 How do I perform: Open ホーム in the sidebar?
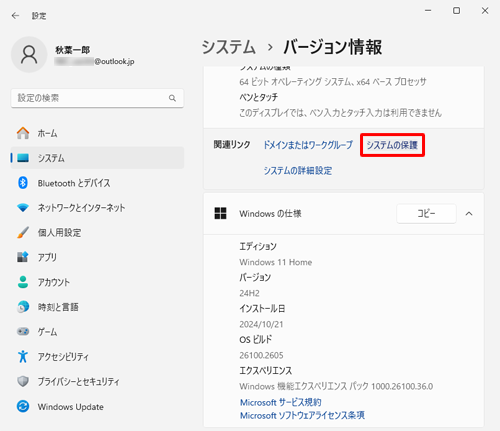(x=97, y=133)
